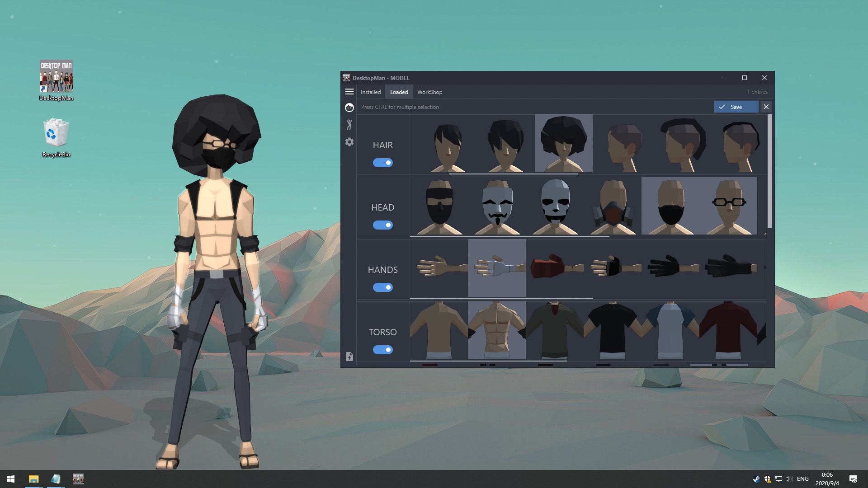Screen dimensions: 868x488
Task: Open the ENG language selector in the taskbar
Action: coord(802,479)
